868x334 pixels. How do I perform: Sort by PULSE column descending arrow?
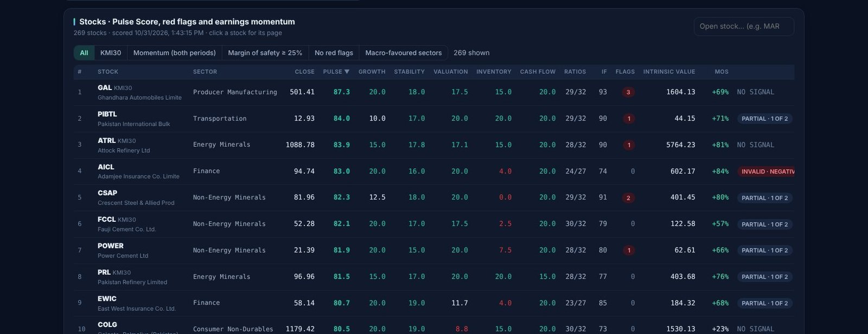(x=347, y=72)
